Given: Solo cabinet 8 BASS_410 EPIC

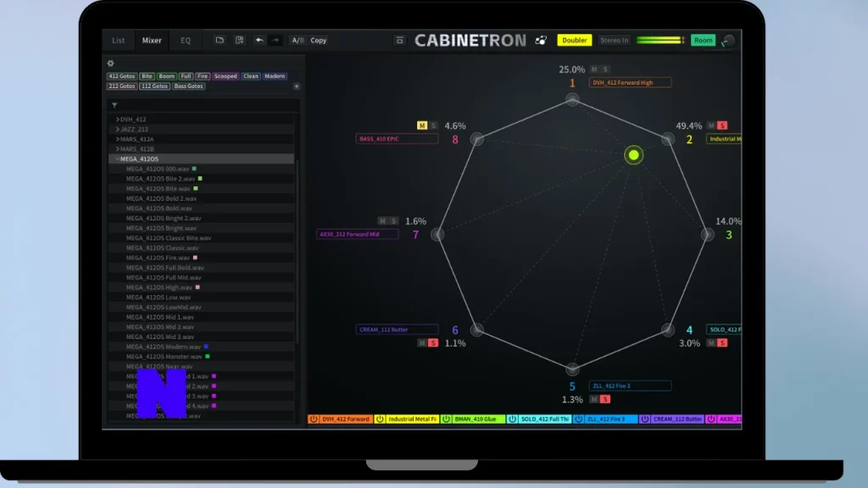Looking at the screenshot, I should tap(433, 126).
